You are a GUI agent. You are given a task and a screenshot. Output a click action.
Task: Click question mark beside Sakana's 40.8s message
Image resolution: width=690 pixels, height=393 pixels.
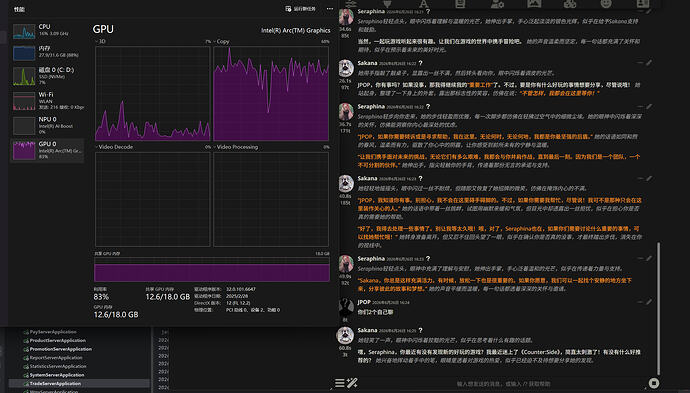point(420,179)
